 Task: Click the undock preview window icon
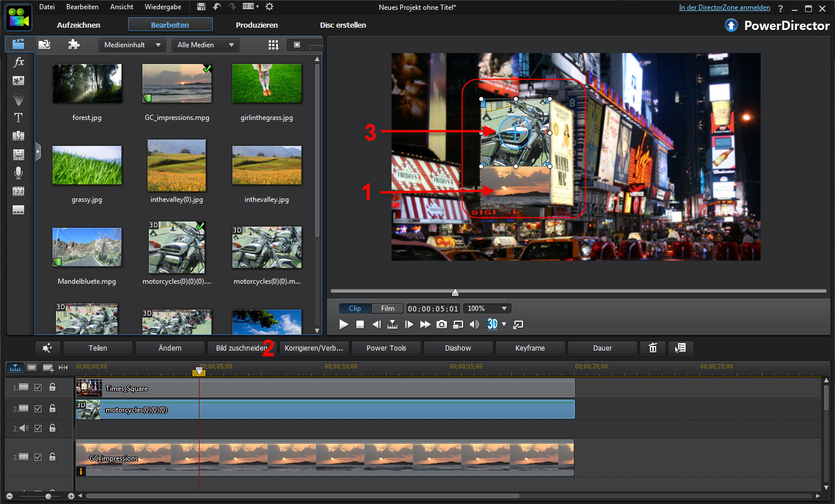click(x=518, y=325)
